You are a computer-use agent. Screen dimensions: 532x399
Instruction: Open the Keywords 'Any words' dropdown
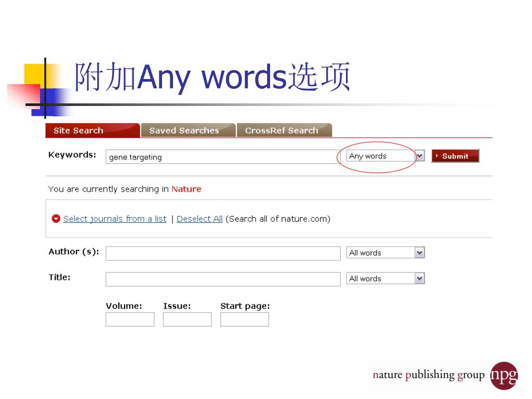(x=385, y=156)
